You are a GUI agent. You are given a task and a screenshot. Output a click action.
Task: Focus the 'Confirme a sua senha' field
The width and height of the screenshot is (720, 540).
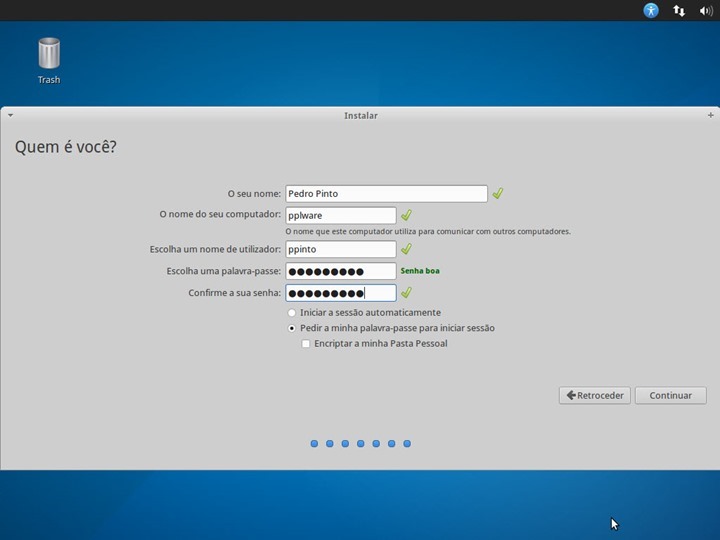[341, 293]
